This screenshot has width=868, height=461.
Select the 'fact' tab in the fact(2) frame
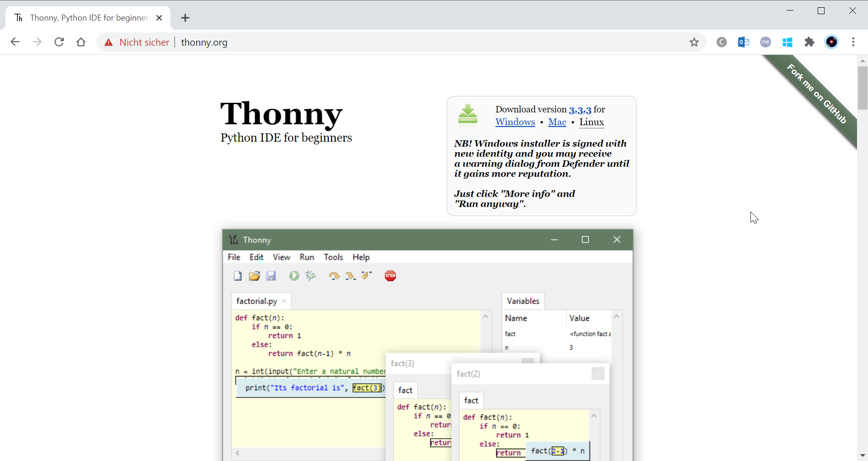point(471,401)
